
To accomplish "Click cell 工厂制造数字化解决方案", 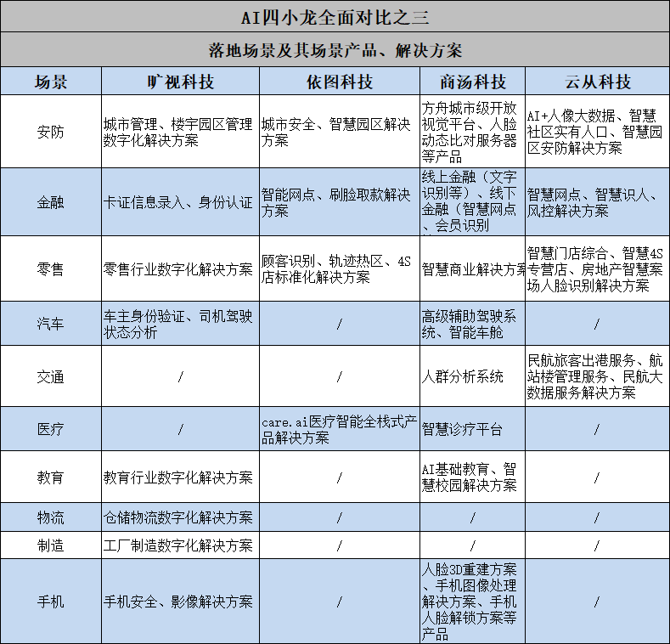I will pyautogui.click(x=180, y=545).
